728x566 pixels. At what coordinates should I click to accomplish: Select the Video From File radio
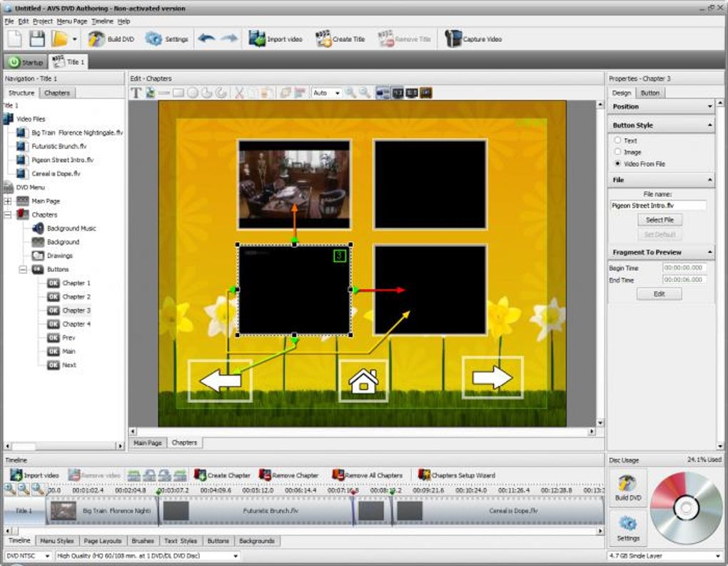617,163
